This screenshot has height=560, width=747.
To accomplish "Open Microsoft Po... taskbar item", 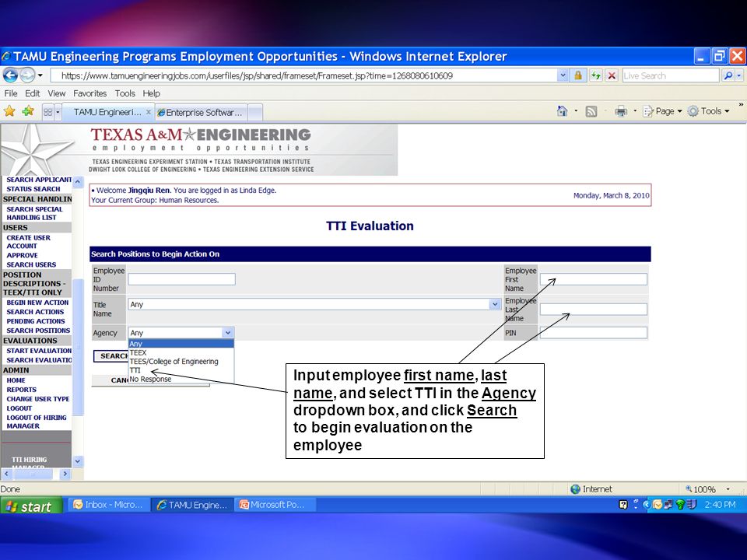I will [x=275, y=505].
